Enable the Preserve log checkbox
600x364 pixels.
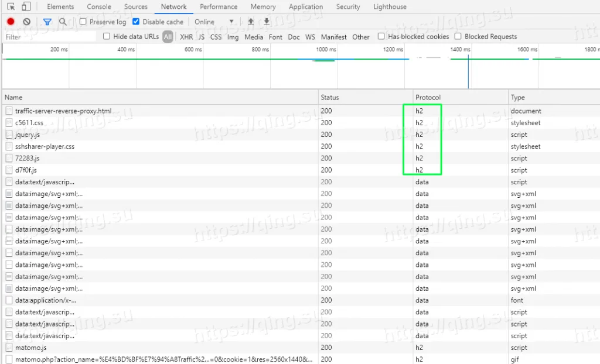[83, 22]
